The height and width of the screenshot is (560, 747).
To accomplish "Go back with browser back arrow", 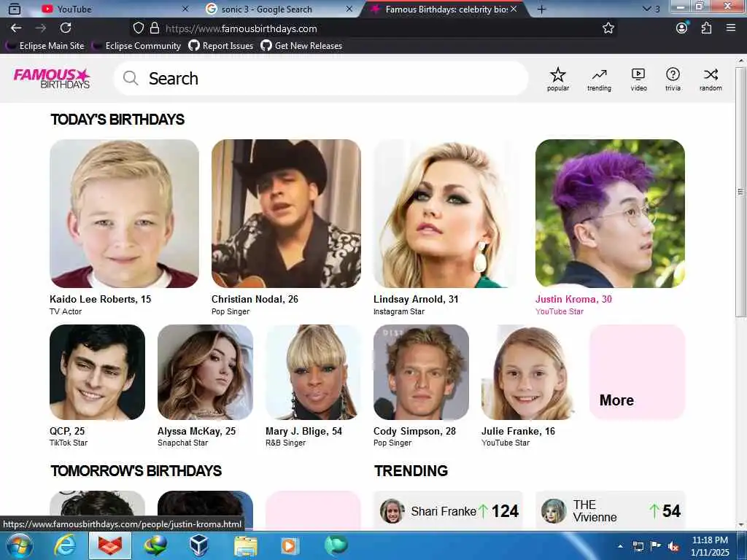I will tap(16, 28).
